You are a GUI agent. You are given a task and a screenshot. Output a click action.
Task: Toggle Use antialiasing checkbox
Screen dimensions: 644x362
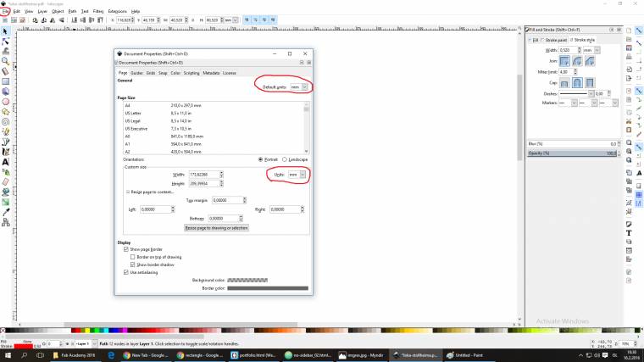(x=126, y=272)
